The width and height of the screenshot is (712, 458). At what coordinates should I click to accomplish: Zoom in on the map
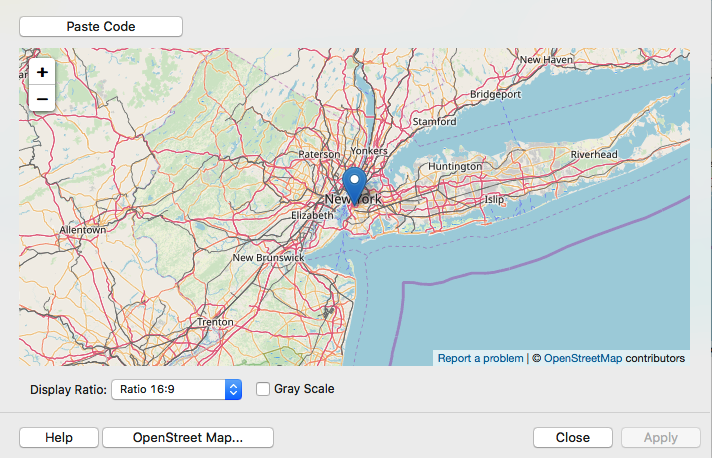click(x=42, y=72)
